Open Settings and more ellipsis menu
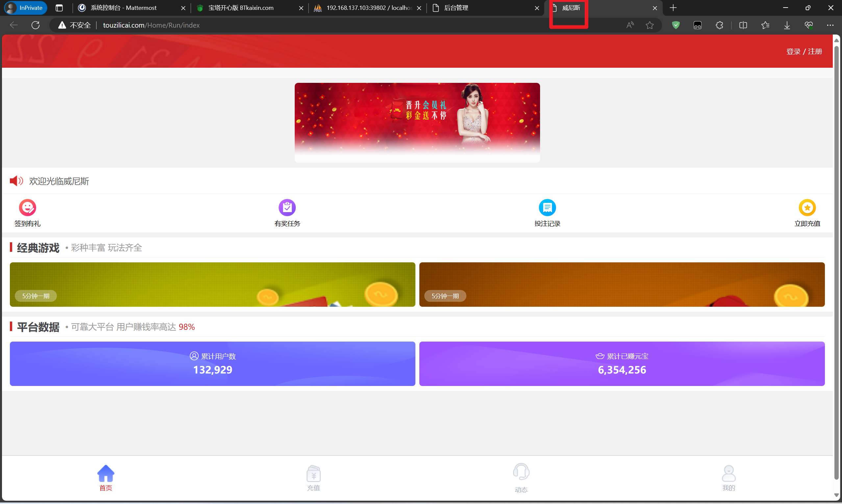842x504 pixels. coord(830,25)
